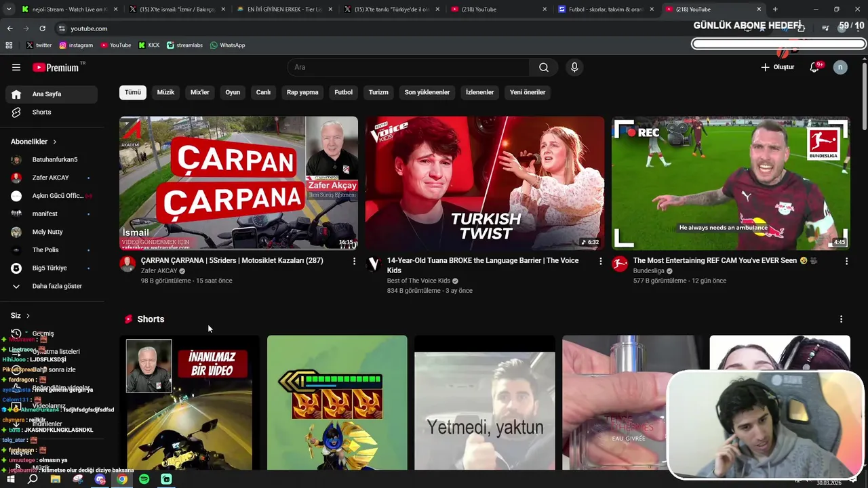The width and height of the screenshot is (868, 488).
Task: Open the notifications bell
Action: (814, 67)
